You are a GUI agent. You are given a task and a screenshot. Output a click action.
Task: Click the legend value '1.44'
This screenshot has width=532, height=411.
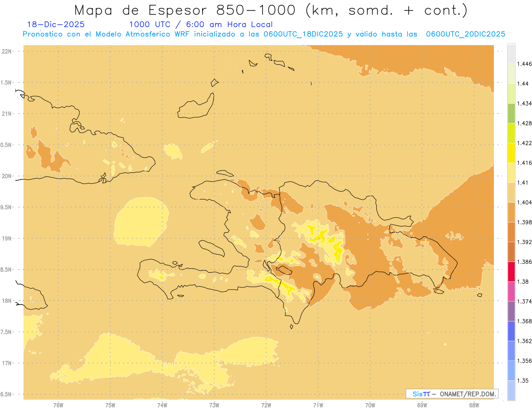pos(523,84)
